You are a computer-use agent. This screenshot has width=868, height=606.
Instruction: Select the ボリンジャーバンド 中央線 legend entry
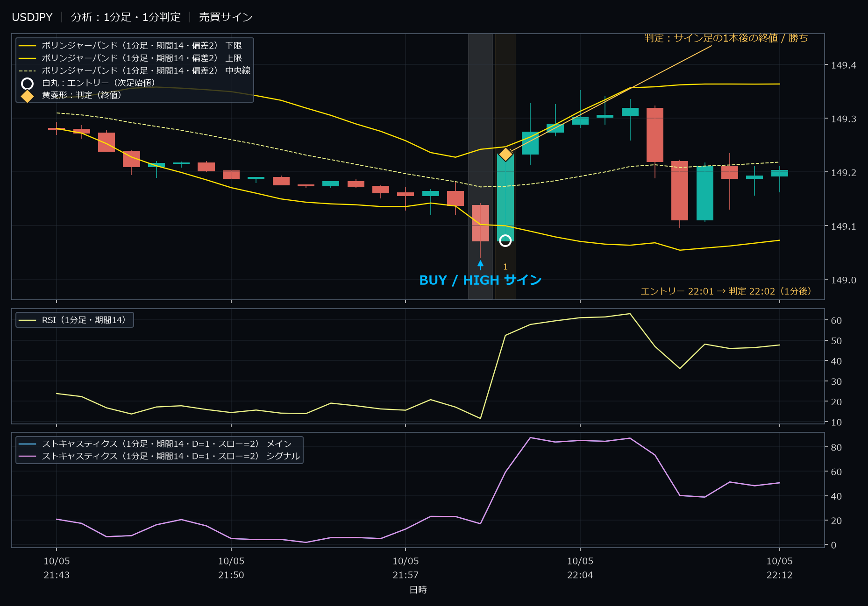(x=135, y=70)
